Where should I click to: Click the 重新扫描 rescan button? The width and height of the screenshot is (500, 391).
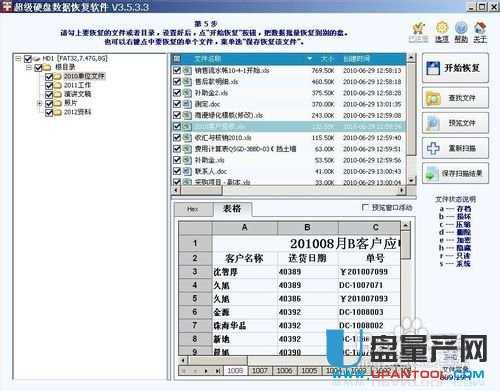click(x=455, y=148)
